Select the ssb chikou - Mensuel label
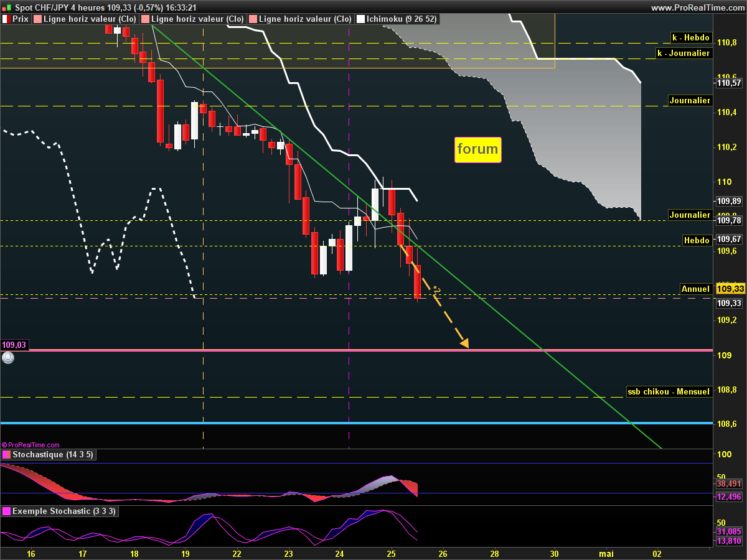This screenshot has height=560, width=747. click(669, 391)
